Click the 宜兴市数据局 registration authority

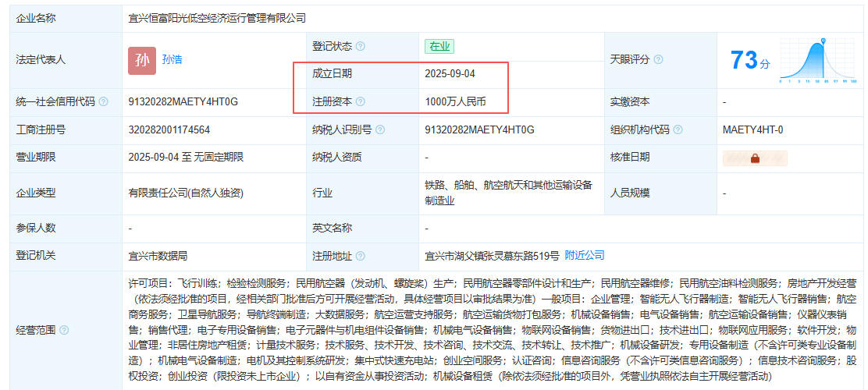point(158,256)
